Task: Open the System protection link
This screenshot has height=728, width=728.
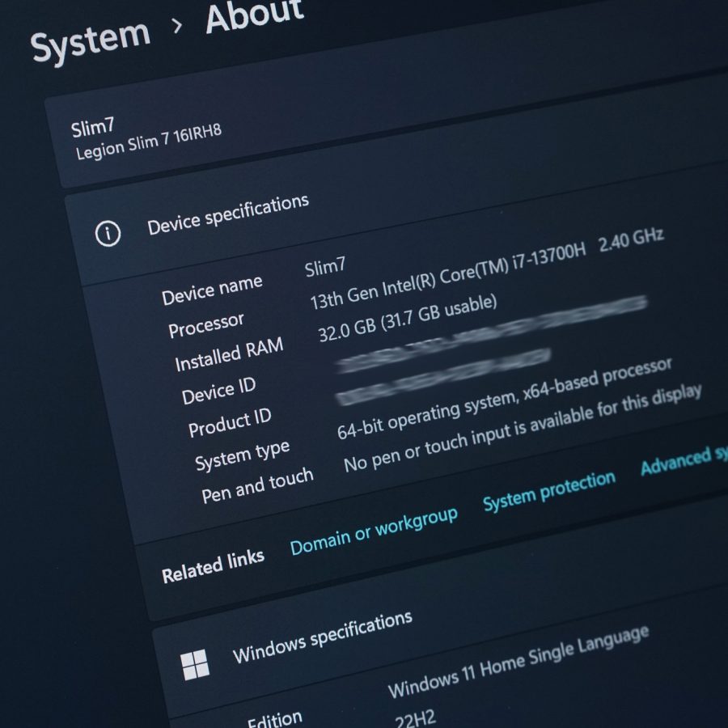Action: pos(549,490)
